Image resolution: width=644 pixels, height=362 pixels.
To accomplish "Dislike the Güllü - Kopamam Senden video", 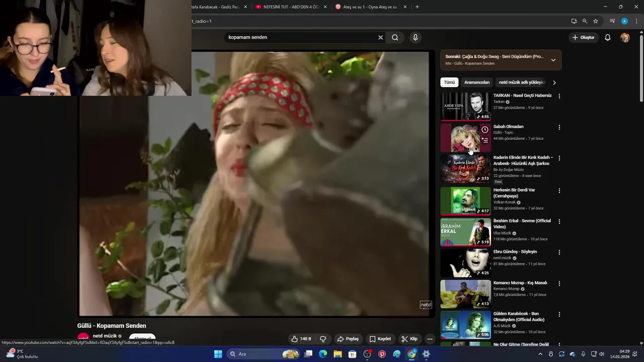I will coord(323,339).
